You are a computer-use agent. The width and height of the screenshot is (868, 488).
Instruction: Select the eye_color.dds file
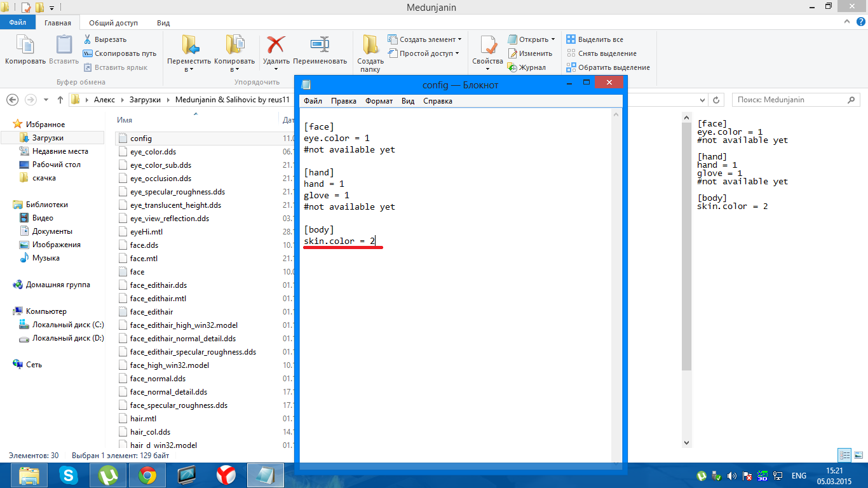(x=153, y=152)
